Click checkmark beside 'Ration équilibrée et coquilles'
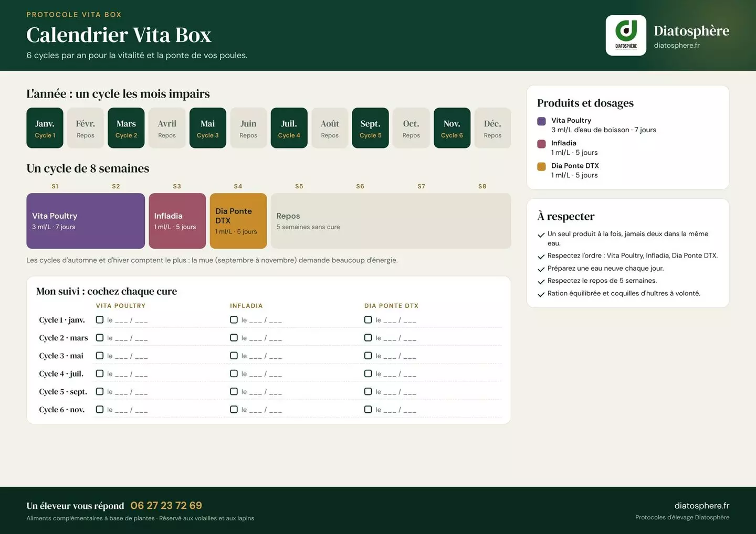Image resolution: width=756 pixels, height=534 pixels. pos(541,294)
